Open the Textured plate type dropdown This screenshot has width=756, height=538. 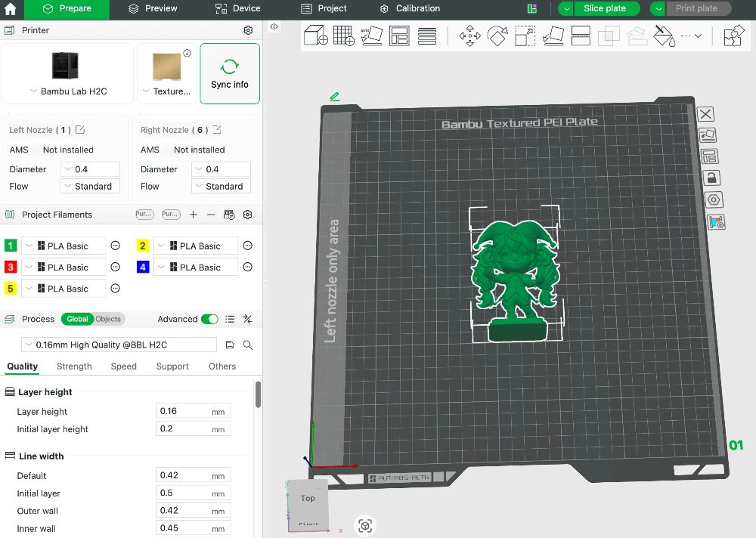tap(167, 91)
